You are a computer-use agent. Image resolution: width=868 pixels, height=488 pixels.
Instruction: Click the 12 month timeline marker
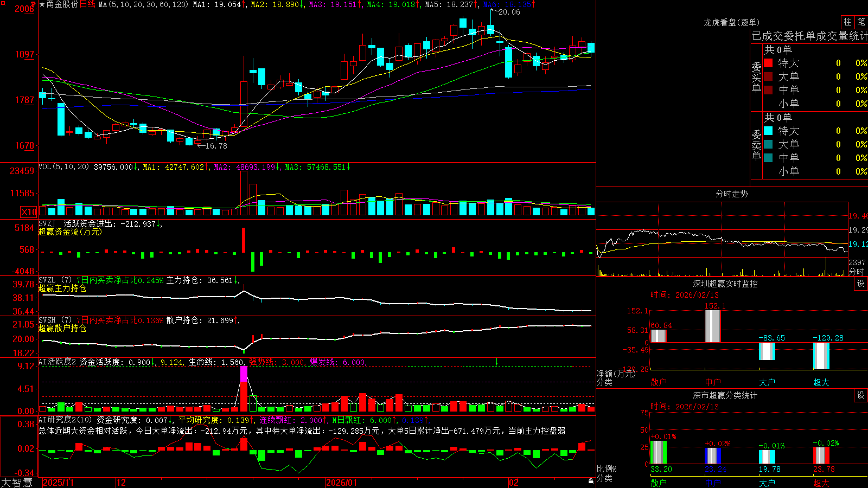[121, 483]
